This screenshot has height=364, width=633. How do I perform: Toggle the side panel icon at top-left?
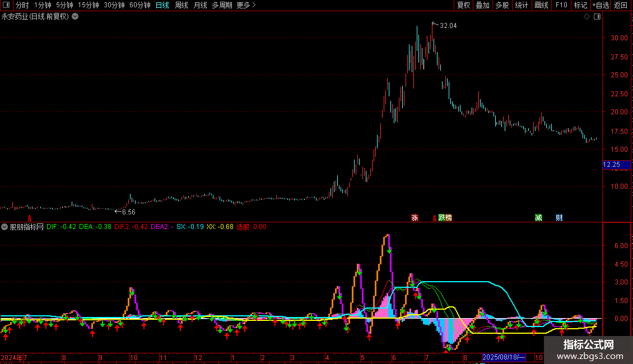click(x=6, y=5)
